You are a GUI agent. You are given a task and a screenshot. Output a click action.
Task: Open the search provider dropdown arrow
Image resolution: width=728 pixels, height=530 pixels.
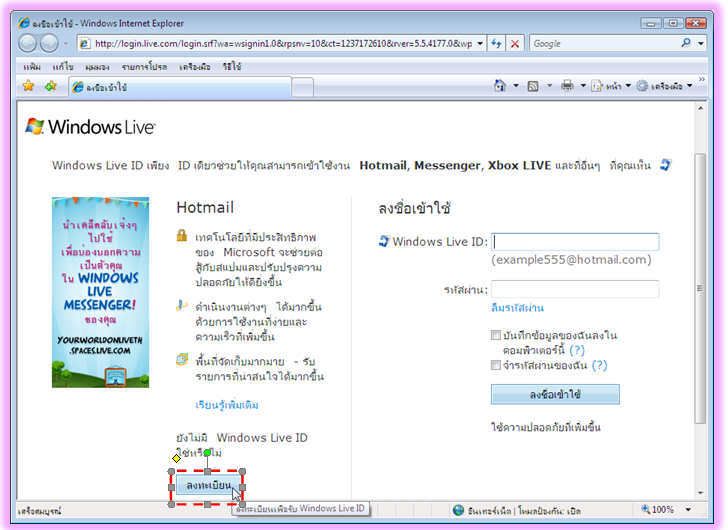coord(701,44)
